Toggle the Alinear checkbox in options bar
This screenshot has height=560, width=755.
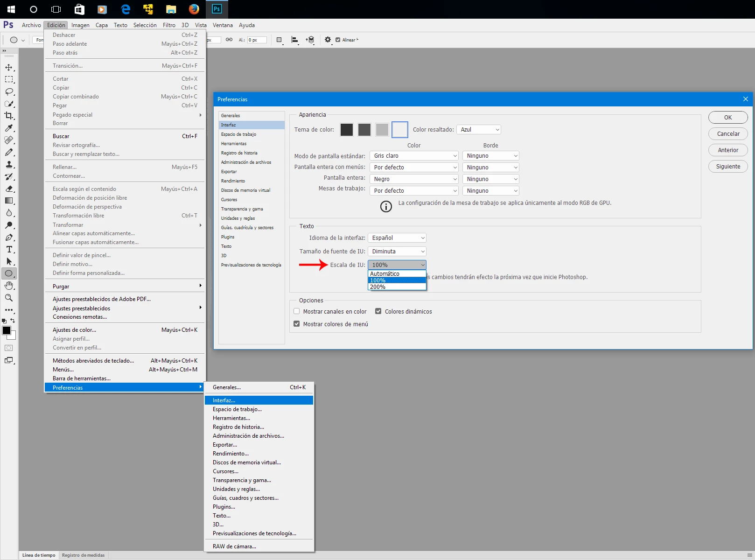click(338, 40)
